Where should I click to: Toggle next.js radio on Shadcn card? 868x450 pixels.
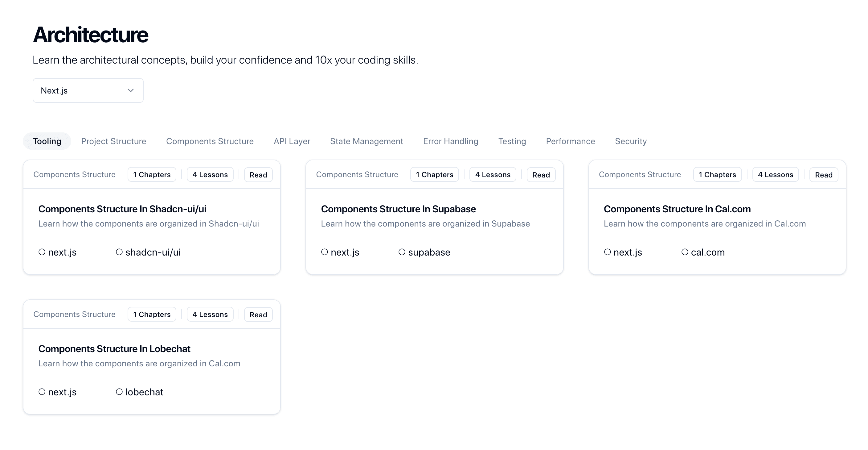pos(42,252)
